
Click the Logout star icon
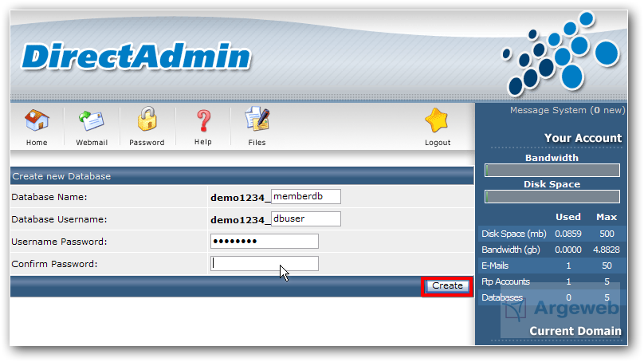pyautogui.click(x=437, y=120)
